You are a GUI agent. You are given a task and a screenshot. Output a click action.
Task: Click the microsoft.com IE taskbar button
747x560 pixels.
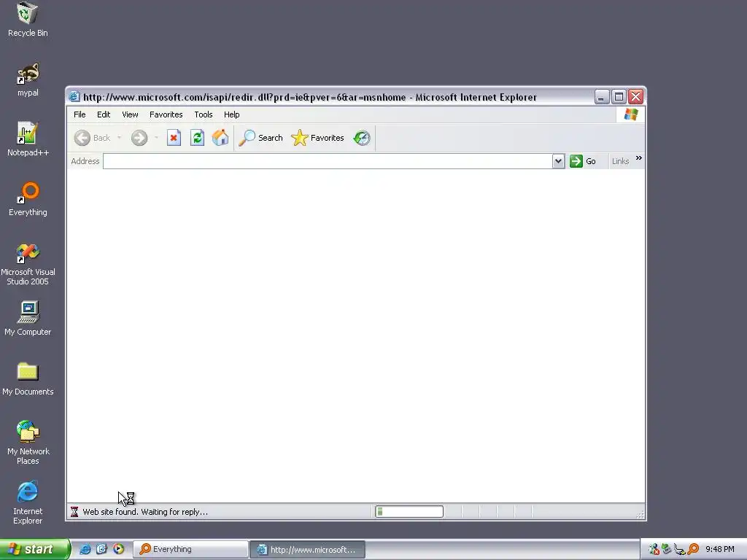pyautogui.click(x=307, y=549)
